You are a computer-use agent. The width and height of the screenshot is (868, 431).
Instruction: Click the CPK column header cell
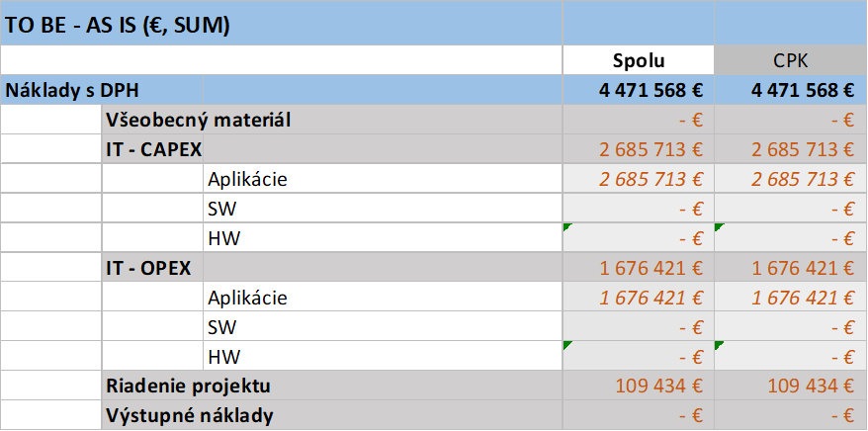point(790,61)
